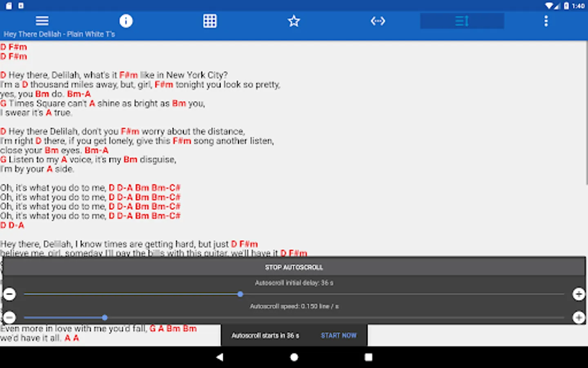
Task: Click the autoscroll initial delay slider handle
Action: pos(240,294)
